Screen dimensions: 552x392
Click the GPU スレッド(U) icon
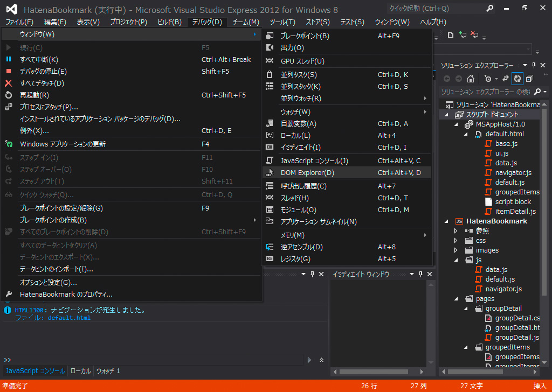pos(270,61)
